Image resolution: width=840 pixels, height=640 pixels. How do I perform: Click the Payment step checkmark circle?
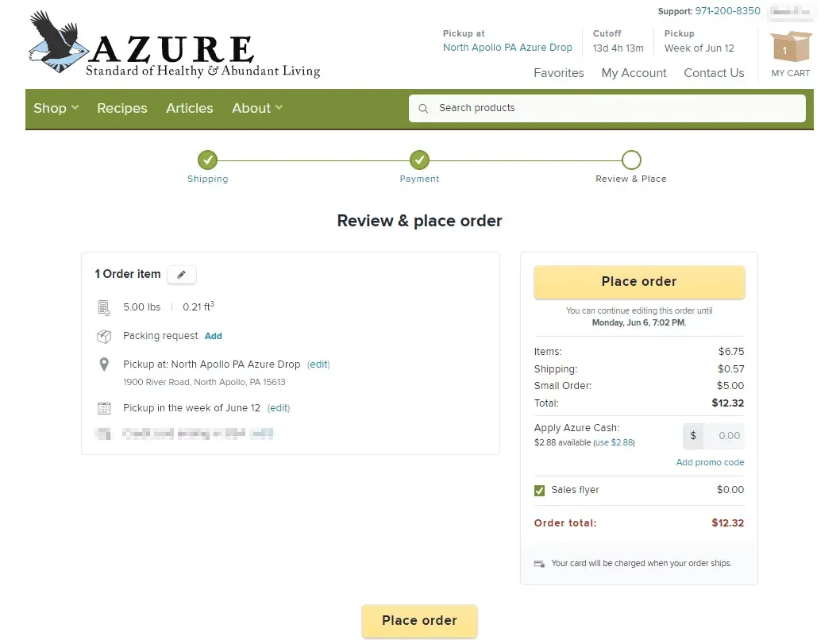tap(419, 160)
